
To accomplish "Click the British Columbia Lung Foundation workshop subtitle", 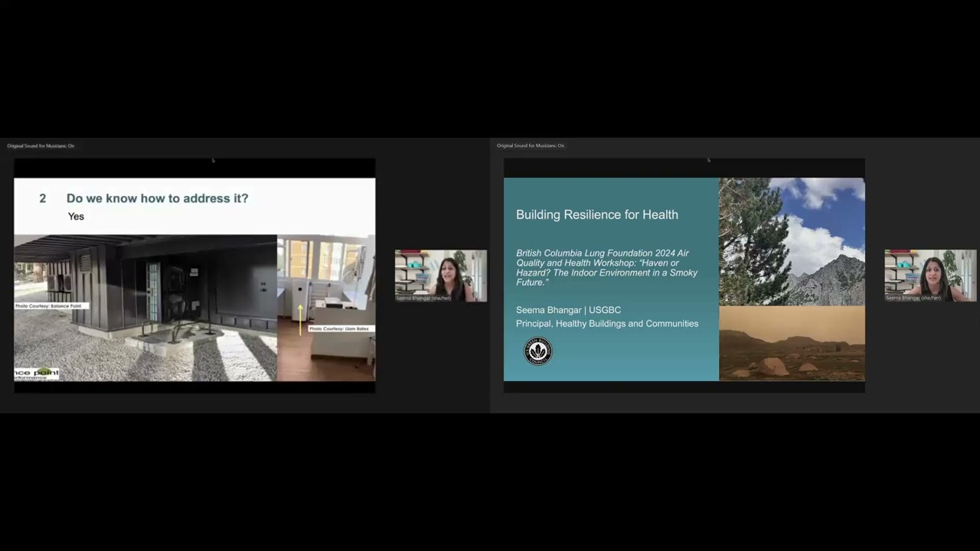I will [606, 268].
